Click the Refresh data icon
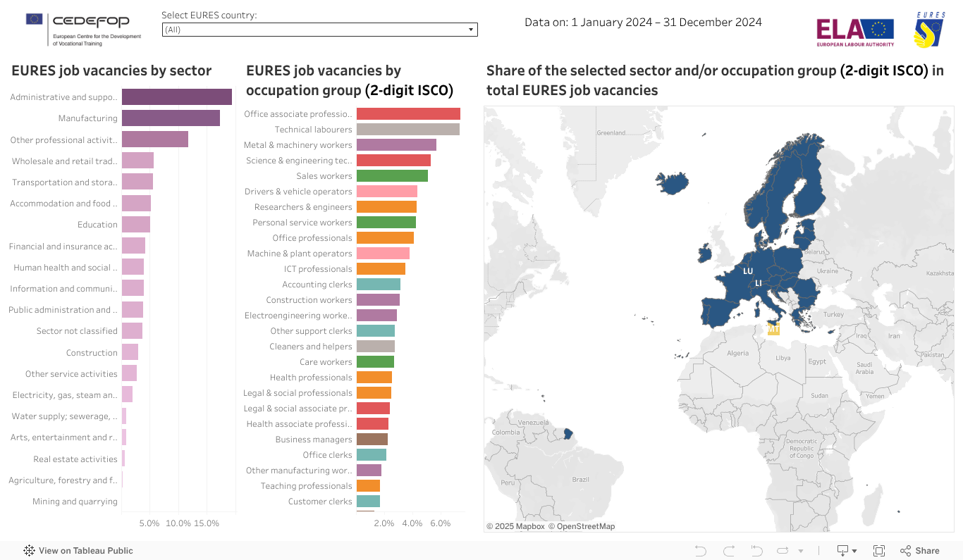This screenshot has width=963, height=560. pos(783,551)
